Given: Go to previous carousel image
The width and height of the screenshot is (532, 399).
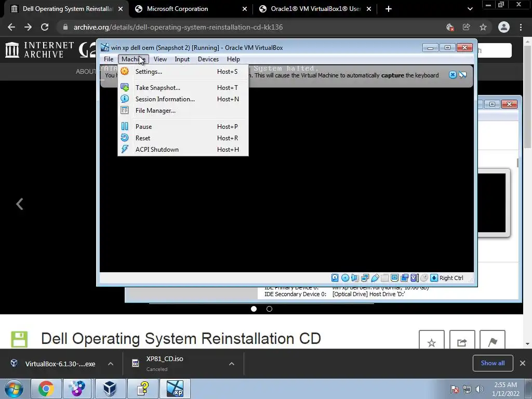Looking at the screenshot, I should click(20, 204).
